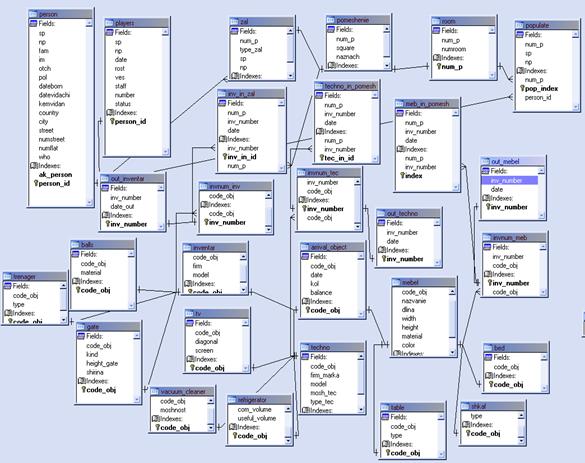Click the Indexes icon in room table

click(437, 58)
